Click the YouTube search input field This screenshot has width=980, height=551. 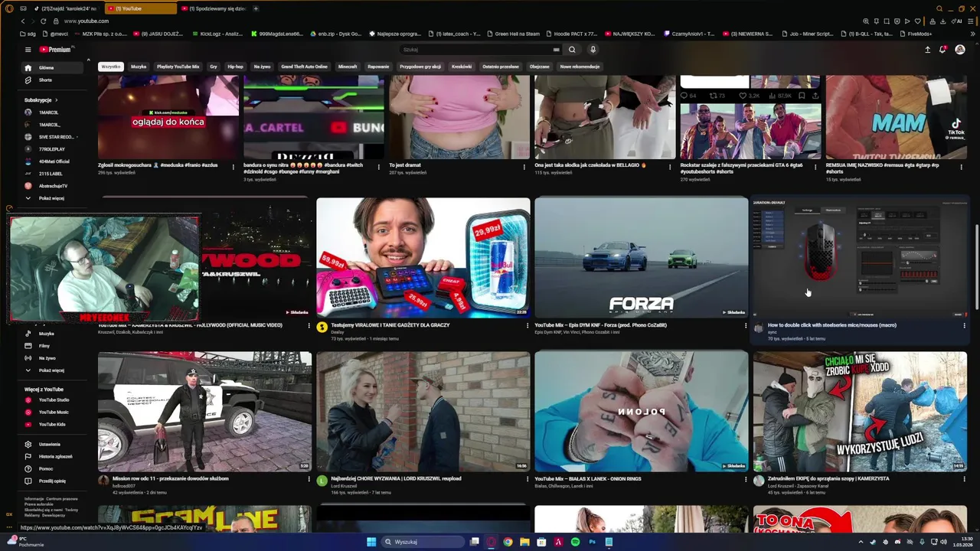(x=475, y=50)
